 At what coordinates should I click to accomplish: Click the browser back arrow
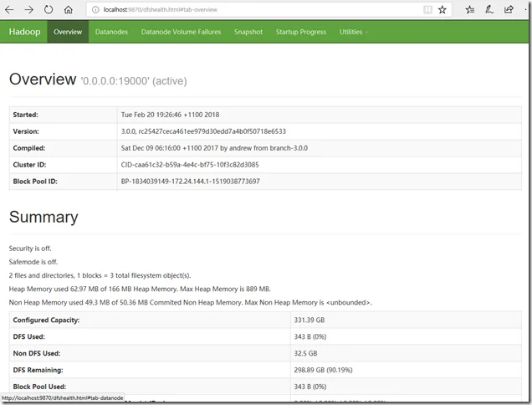[x=11, y=9]
